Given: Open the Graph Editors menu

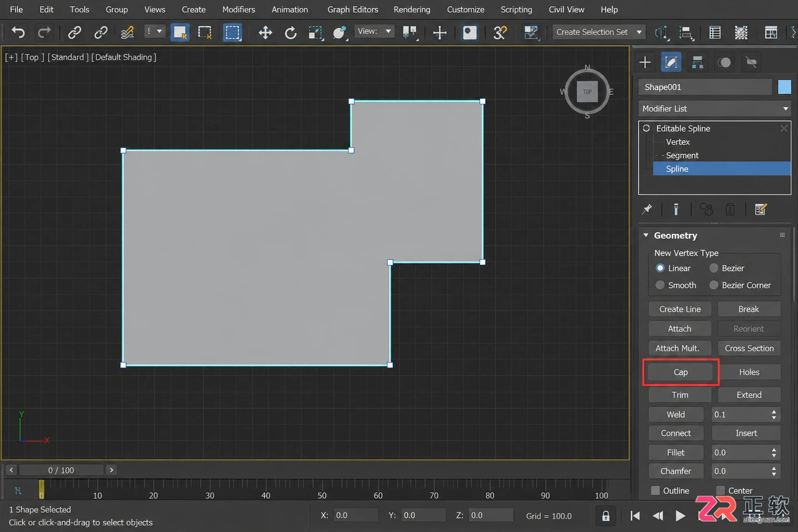Looking at the screenshot, I should (352, 9).
